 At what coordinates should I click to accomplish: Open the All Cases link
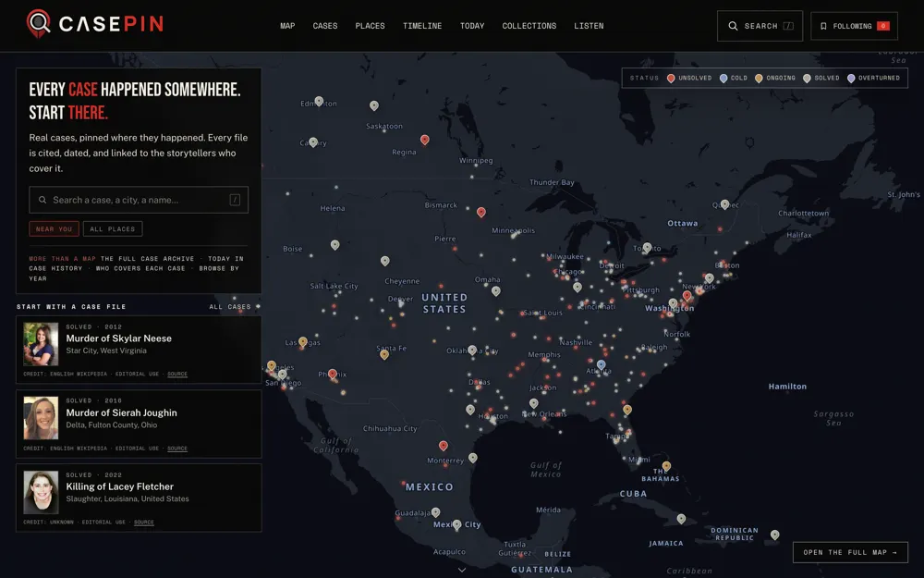pos(234,307)
